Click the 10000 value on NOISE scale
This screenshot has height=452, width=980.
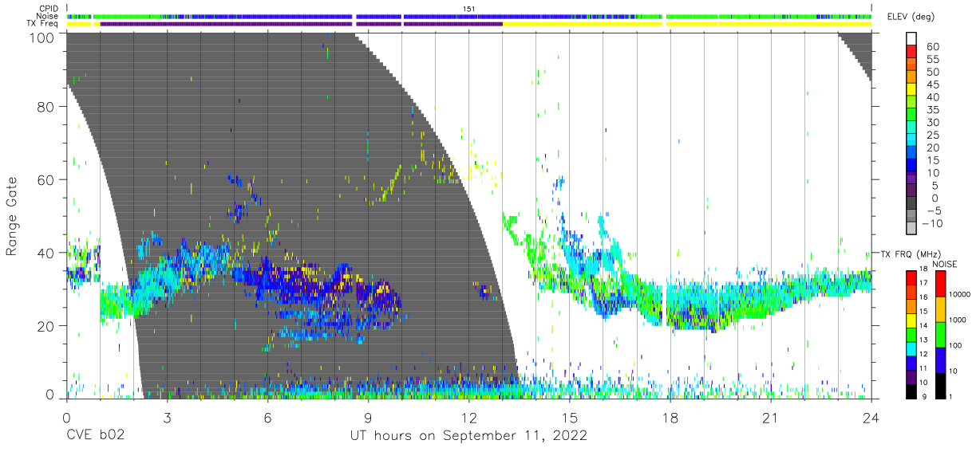pos(961,296)
